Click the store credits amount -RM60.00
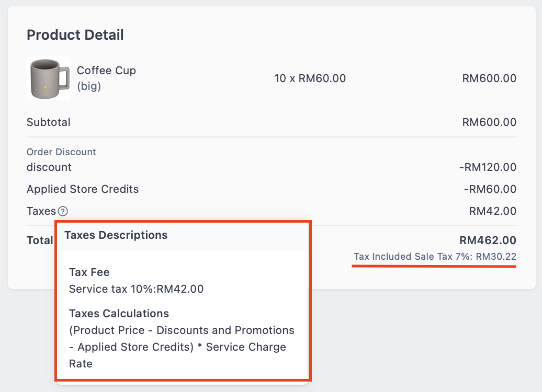The width and height of the screenshot is (542, 392). (x=490, y=189)
